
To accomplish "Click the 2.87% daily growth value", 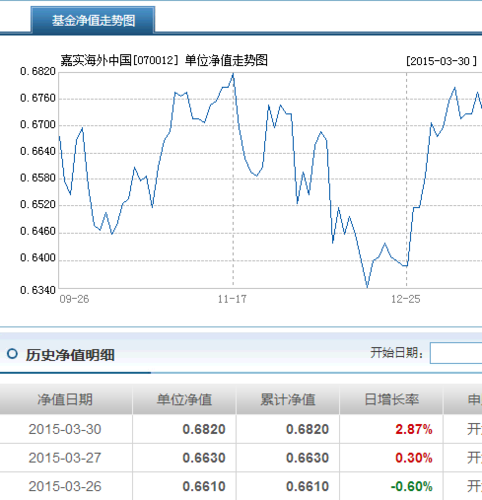I will [414, 429].
